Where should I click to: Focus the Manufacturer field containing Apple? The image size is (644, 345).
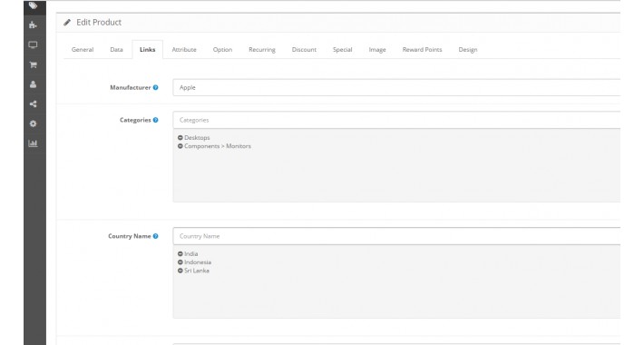[396, 87]
